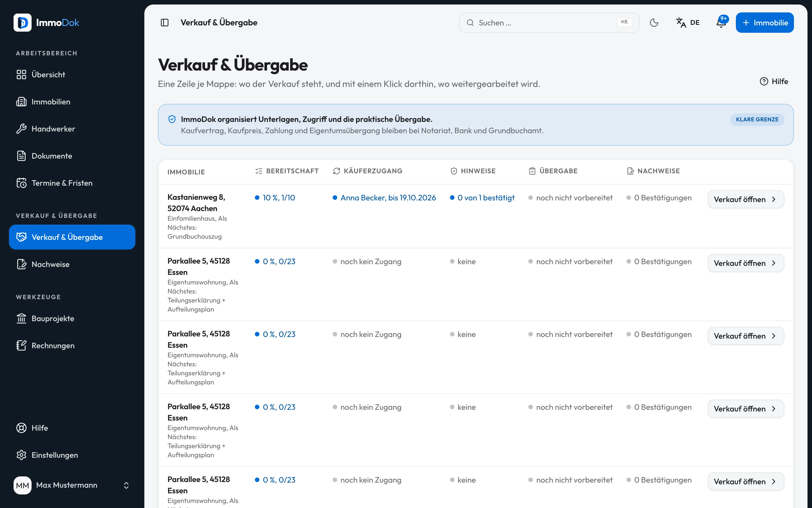Click the Immobilien building icon
This screenshot has width=812, height=508.
pyautogui.click(x=21, y=102)
